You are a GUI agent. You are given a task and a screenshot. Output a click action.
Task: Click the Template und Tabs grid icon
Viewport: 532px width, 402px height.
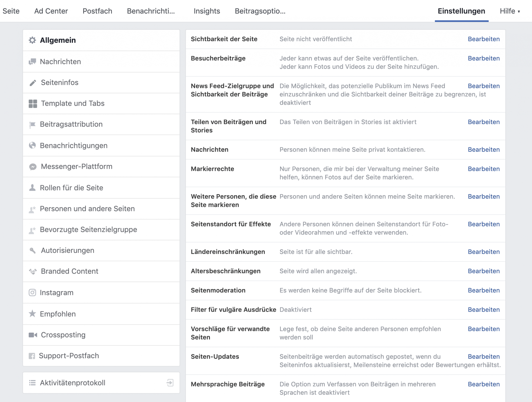pyautogui.click(x=33, y=104)
